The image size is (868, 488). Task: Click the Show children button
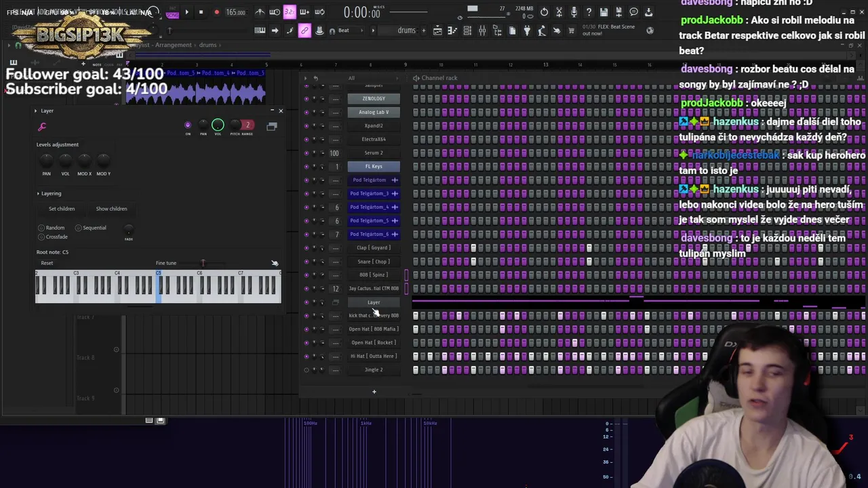[111, 209]
